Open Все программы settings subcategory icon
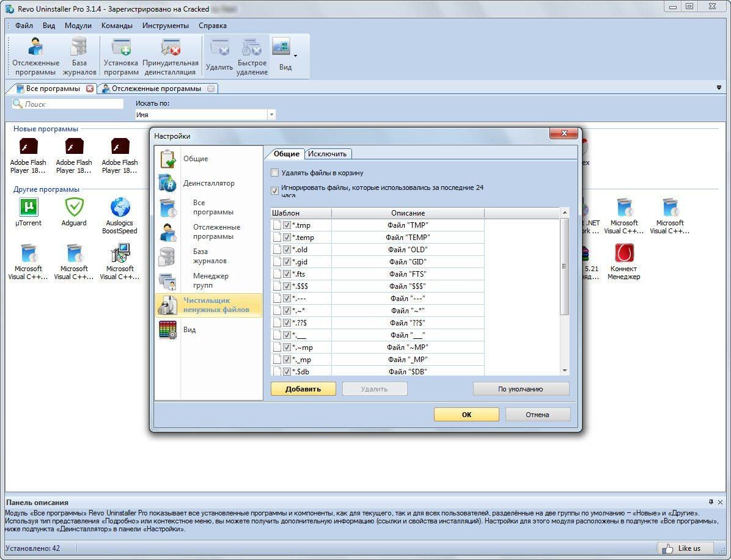 pos(167,208)
